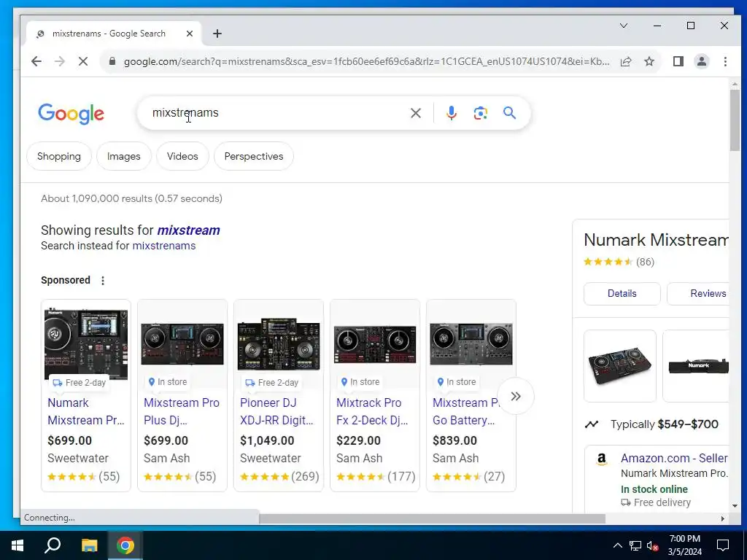Image resolution: width=747 pixels, height=560 pixels.
Task: Open File Explorer from the taskbar
Action: tap(89, 545)
